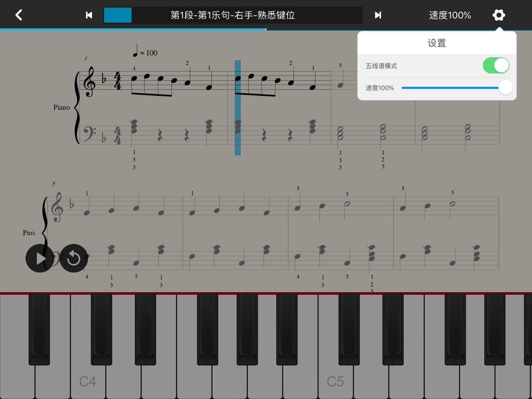
Task: Click the 速度100% label in the settings popup
Action: pyautogui.click(x=380, y=88)
